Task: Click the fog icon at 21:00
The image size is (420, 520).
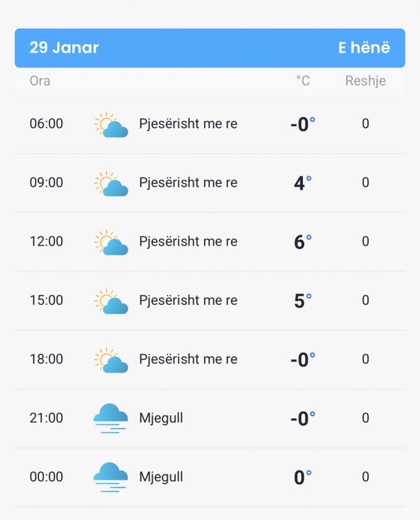Action: click(x=111, y=419)
